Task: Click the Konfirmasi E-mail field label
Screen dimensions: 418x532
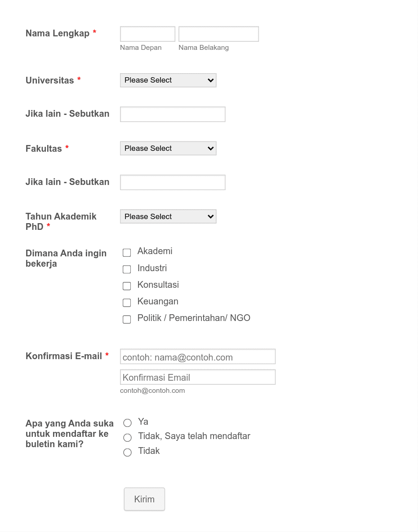Action: [62, 356]
